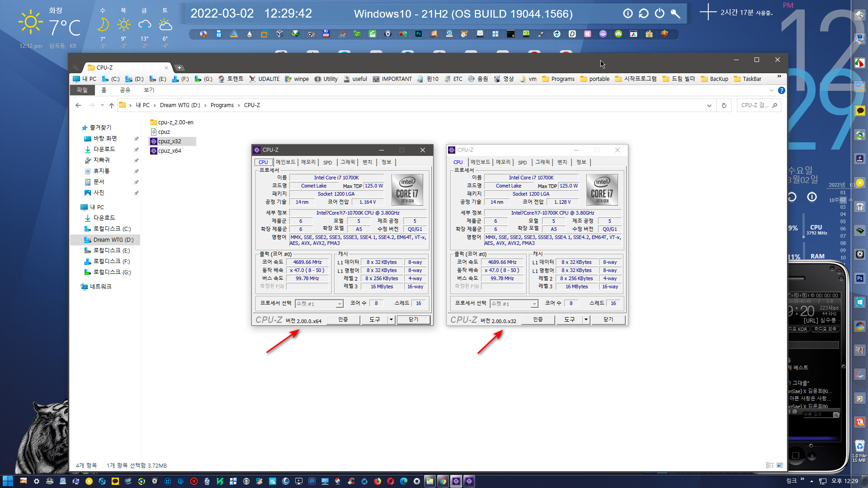Image resolution: width=868 pixels, height=488 pixels.
Task: Expand the 도구 dropdown in left CPU-Z
Action: 391,319
